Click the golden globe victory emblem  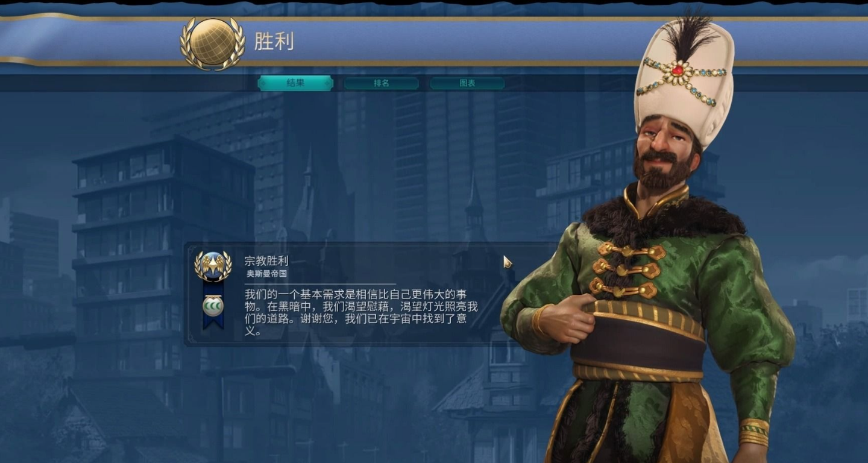(212, 42)
